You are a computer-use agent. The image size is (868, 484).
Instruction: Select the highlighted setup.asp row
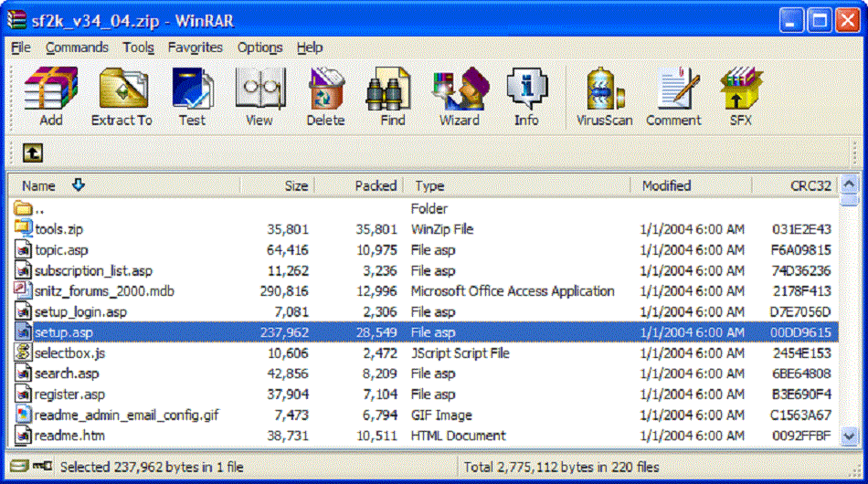coord(425,331)
